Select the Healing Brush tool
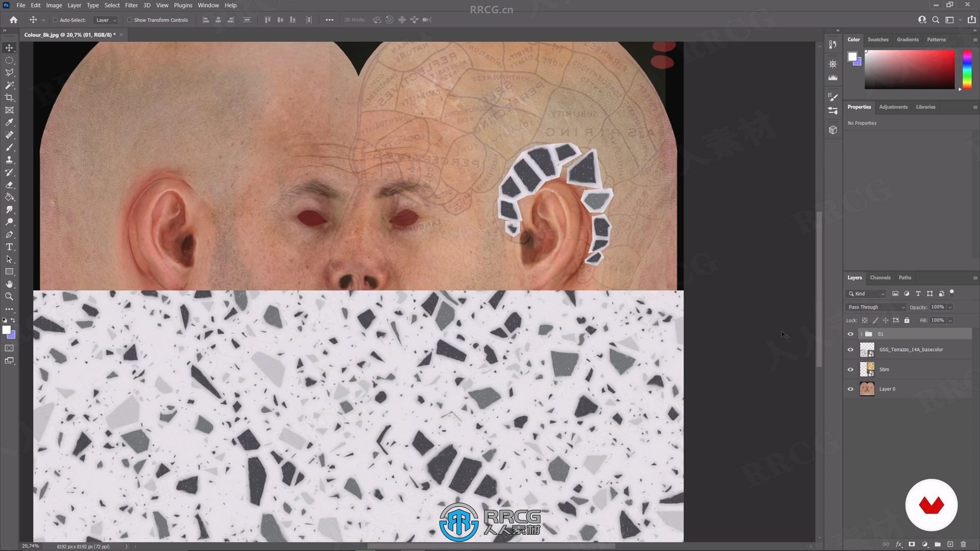The height and width of the screenshot is (551, 980). [x=9, y=135]
